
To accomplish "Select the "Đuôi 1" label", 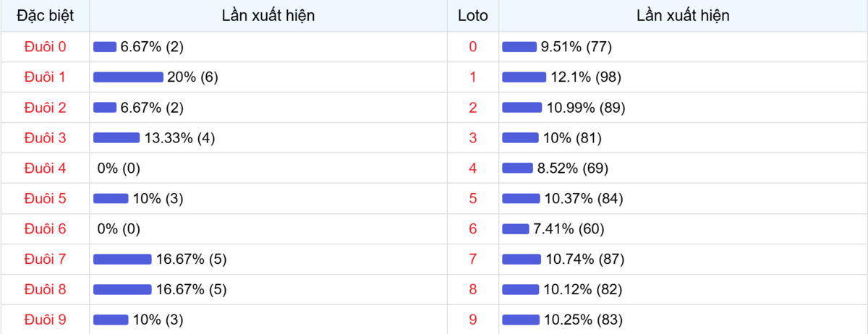I will 45,77.
